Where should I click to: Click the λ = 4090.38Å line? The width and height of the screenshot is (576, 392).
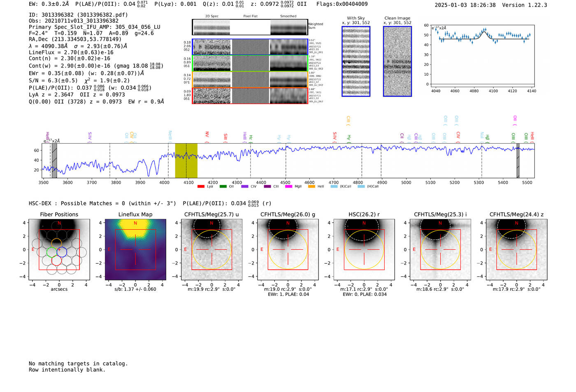(78, 46)
